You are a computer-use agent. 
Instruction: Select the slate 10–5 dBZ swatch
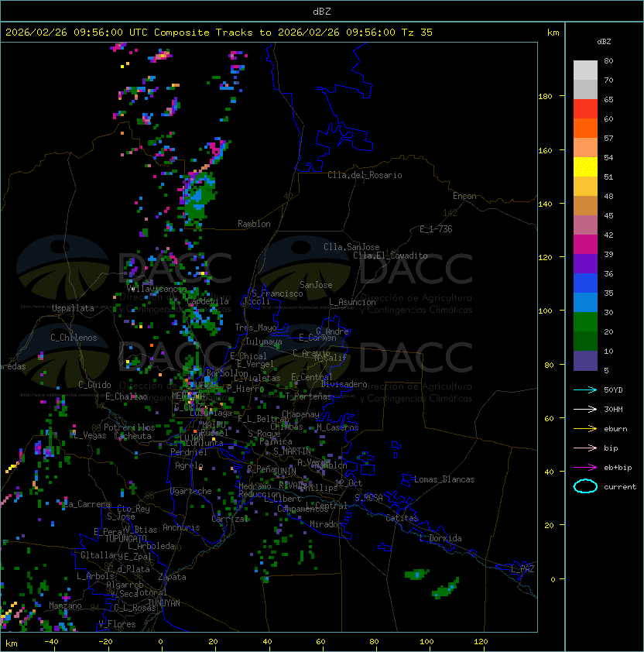(x=585, y=361)
